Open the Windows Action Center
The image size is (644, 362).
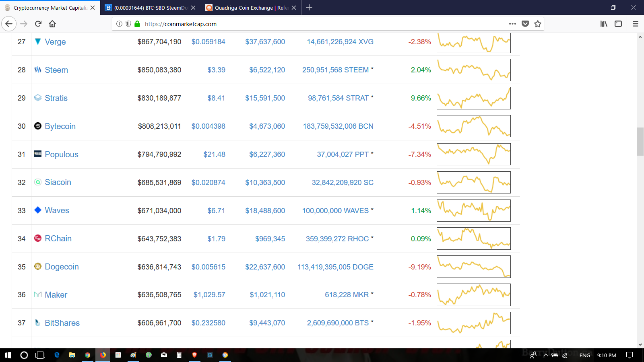(x=630, y=355)
